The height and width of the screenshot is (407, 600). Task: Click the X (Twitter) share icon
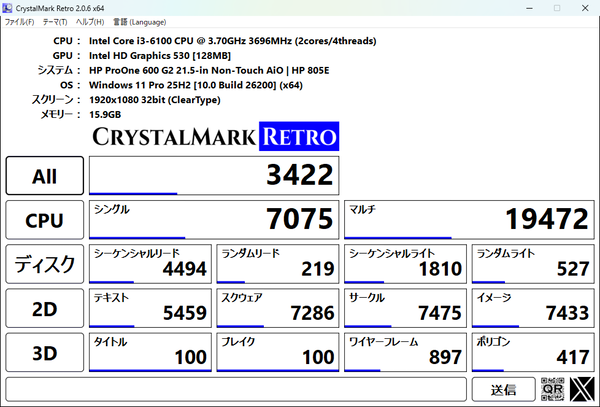[582, 389]
